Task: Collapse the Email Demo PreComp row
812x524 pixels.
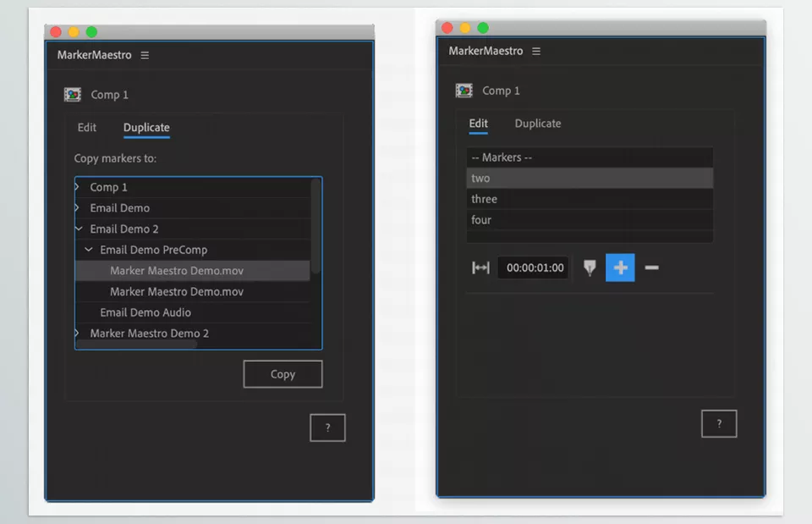Action: click(x=89, y=250)
